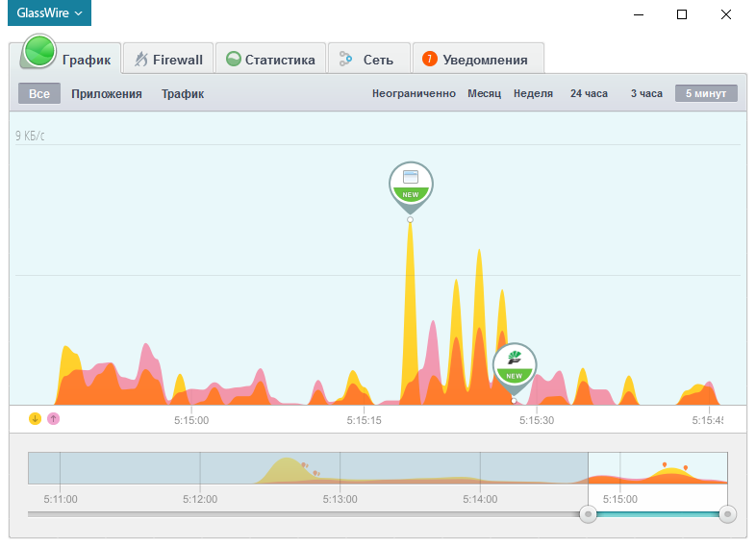Set time range to 3 часа

(646, 93)
